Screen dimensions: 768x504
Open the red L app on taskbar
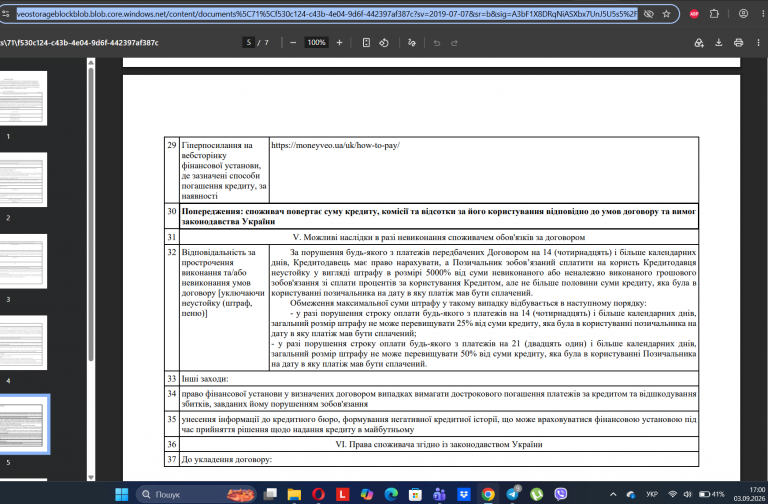click(x=342, y=494)
